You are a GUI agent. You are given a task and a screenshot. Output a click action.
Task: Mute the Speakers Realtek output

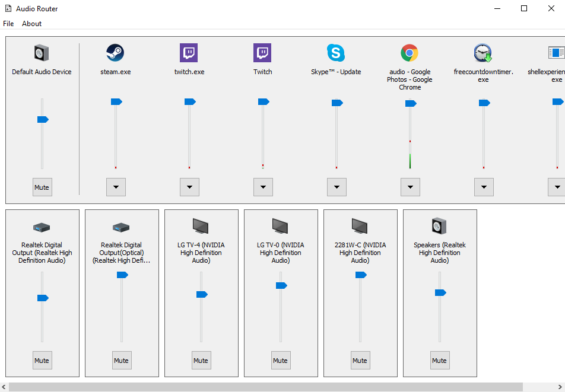tap(440, 361)
